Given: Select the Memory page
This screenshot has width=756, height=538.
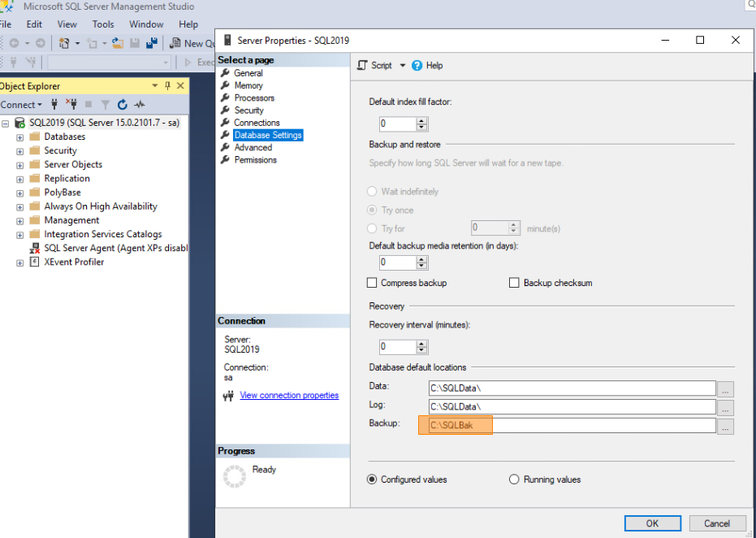Looking at the screenshot, I should (249, 85).
